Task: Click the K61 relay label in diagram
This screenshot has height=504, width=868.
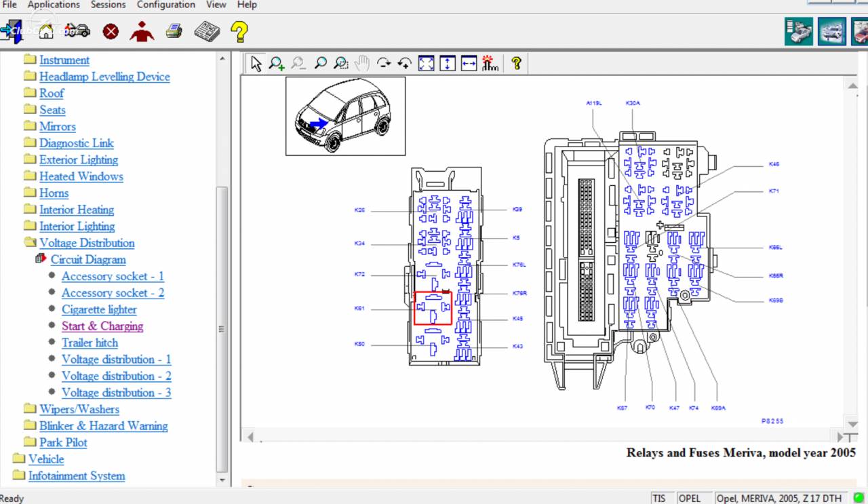Action: coord(359,309)
